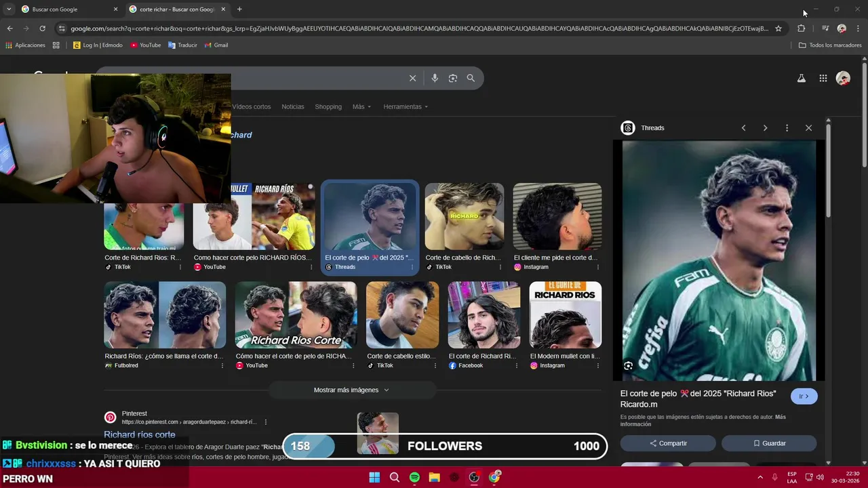
Task: Expand the 'Más' search filter dropdown
Action: click(x=361, y=106)
